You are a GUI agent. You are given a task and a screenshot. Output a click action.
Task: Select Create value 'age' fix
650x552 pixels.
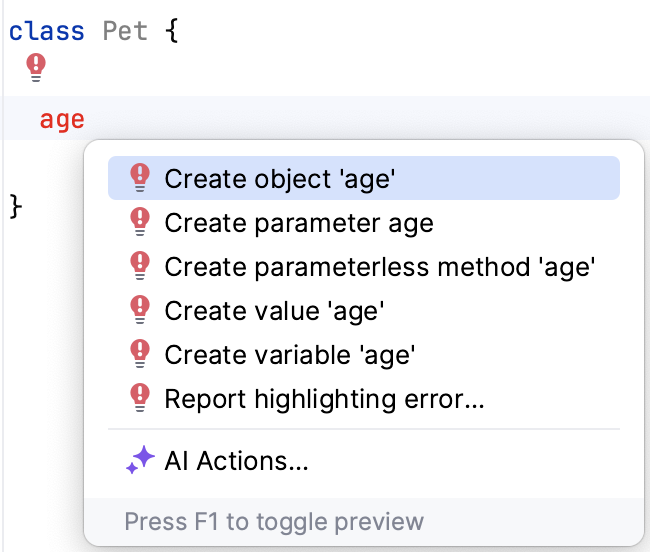[x=274, y=311]
